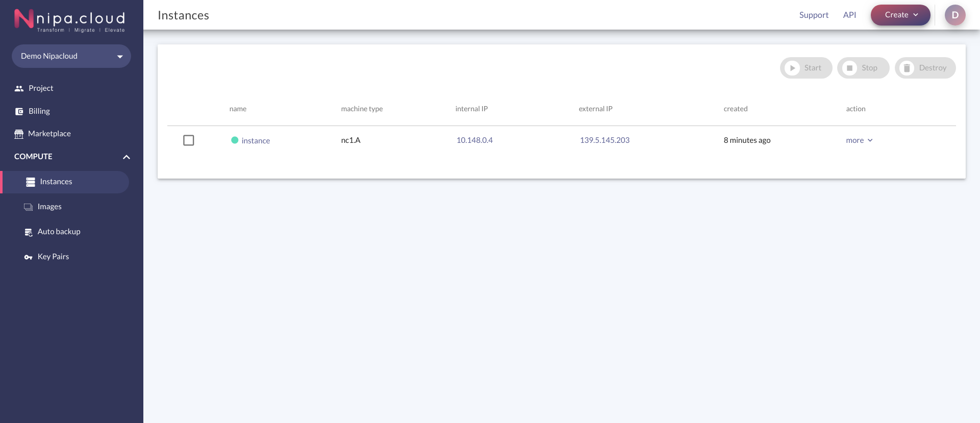Click the Key Pairs key icon
This screenshot has height=423, width=980.
click(x=29, y=257)
